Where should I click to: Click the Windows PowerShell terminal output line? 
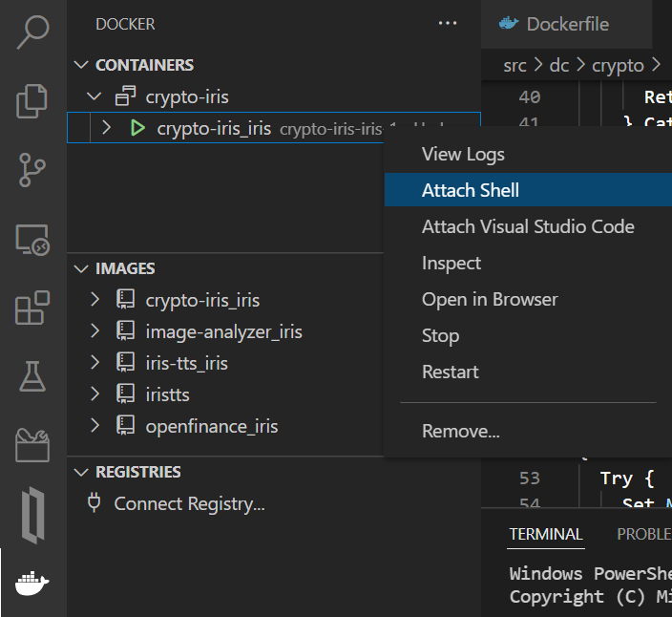591,574
